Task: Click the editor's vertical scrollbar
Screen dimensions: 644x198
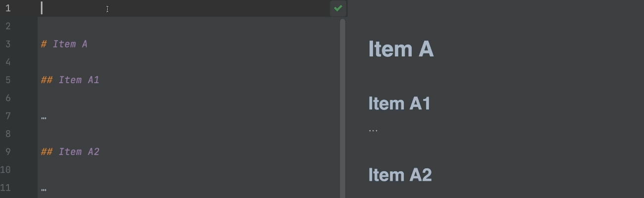Action: (342, 108)
